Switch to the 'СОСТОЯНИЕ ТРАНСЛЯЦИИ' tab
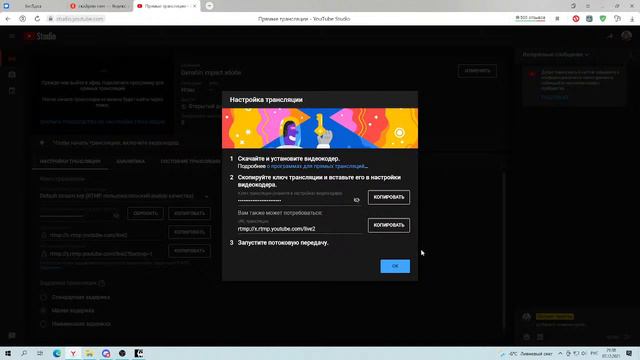640x360 pixels. (190, 161)
